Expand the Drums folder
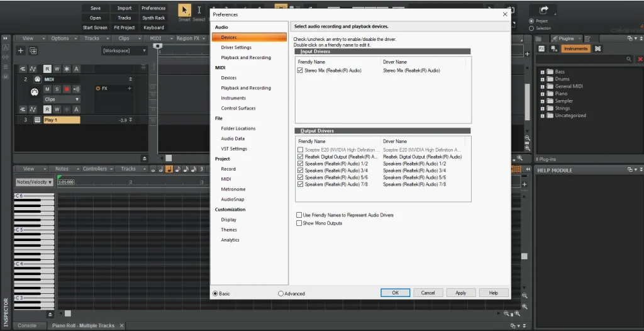This screenshot has height=331, width=644. [543, 79]
